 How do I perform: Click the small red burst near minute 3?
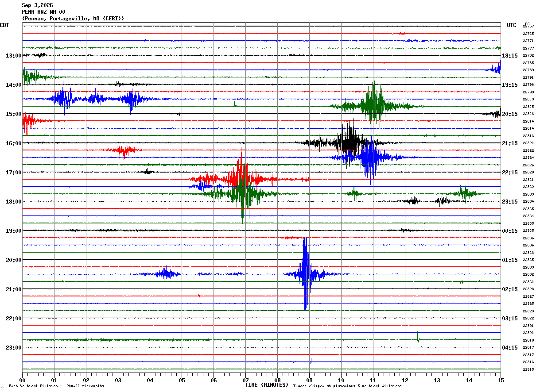pyautogui.click(x=123, y=150)
